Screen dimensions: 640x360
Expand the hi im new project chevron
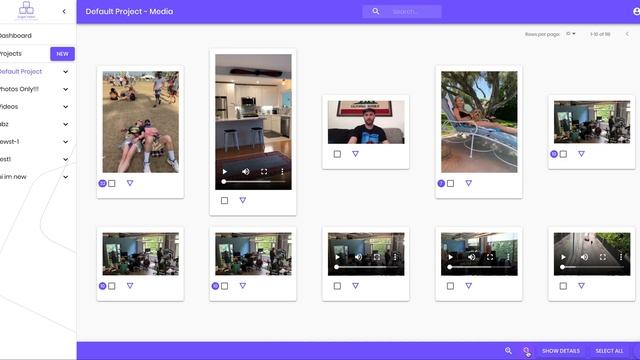pyautogui.click(x=65, y=177)
